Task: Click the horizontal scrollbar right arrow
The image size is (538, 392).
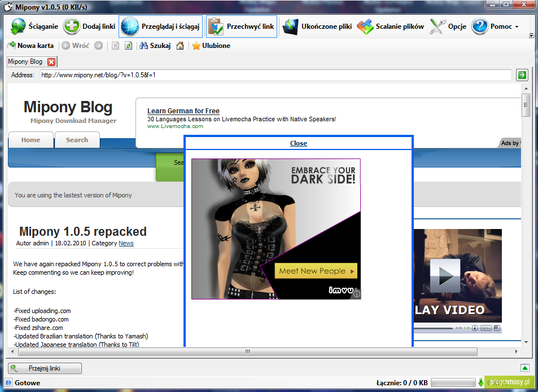Action: (516, 351)
